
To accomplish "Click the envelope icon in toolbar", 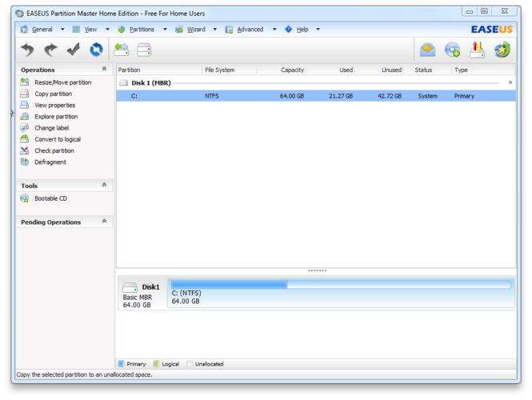I will [x=427, y=50].
